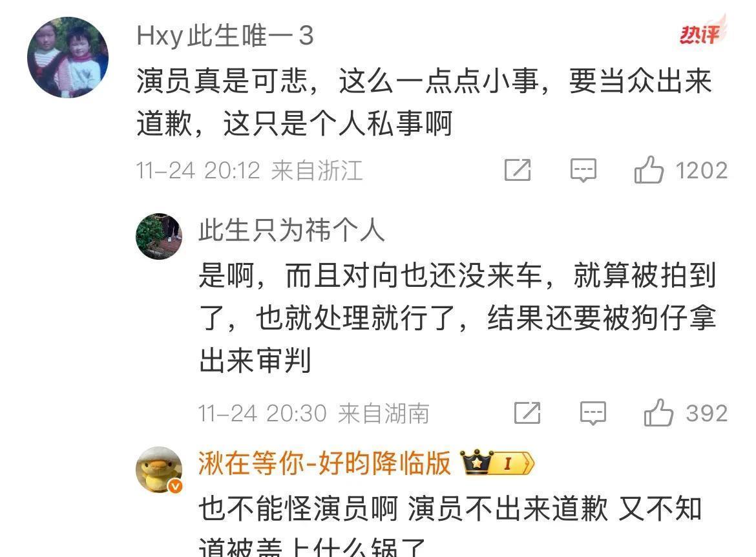
Task: Select the comment text about 演员真是可悲
Action: coord(425,101)
